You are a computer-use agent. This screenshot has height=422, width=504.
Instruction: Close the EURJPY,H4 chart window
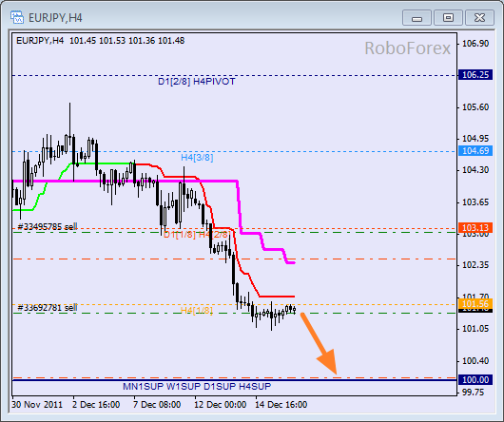[479, 17]
